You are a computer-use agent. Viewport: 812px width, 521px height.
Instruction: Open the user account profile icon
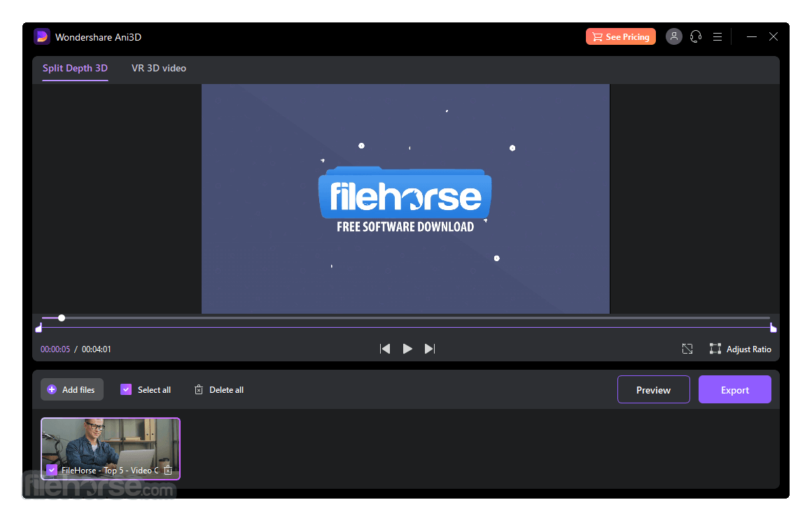pos(673,36)
